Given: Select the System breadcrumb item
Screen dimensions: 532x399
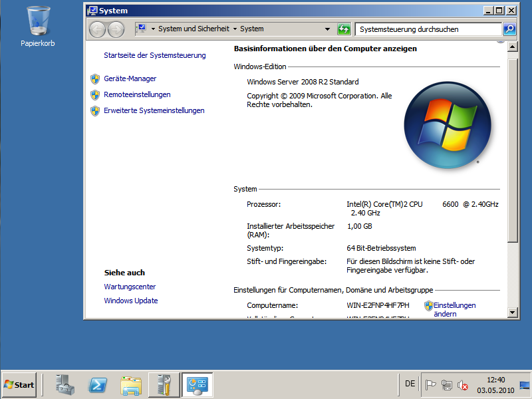Looking at the screenshot, I should (252, 29).
